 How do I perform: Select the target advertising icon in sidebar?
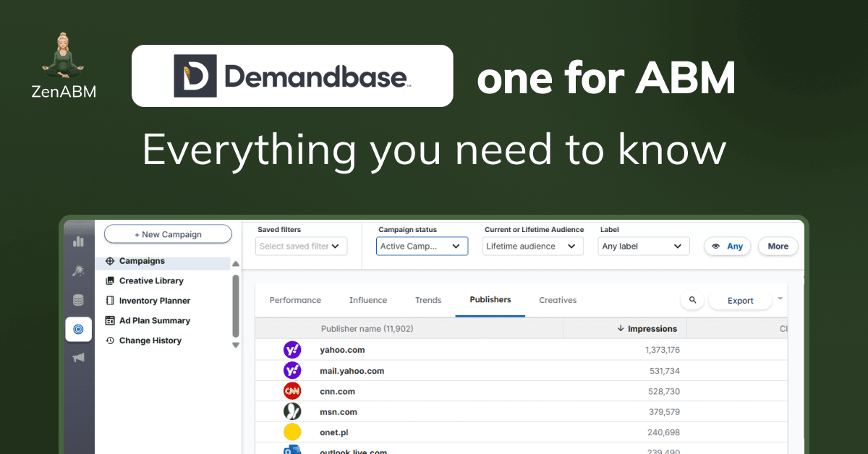pos(78,329)
